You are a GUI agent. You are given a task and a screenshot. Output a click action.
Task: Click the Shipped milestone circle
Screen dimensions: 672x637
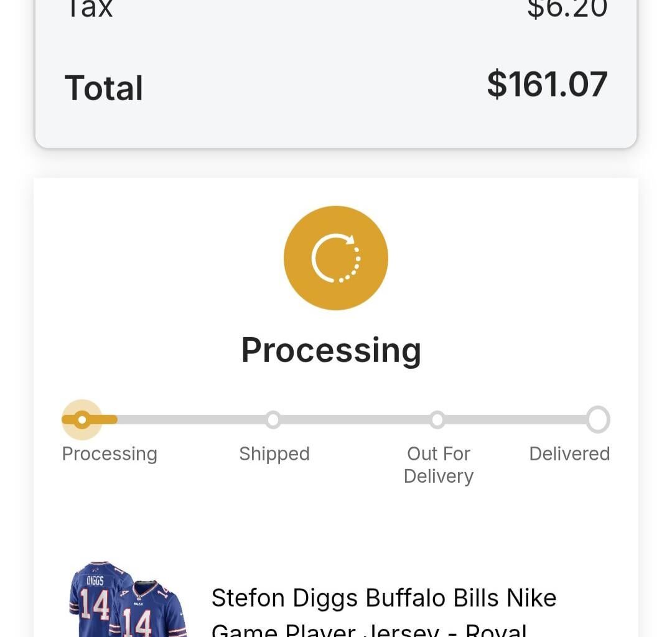pos(274,419)
